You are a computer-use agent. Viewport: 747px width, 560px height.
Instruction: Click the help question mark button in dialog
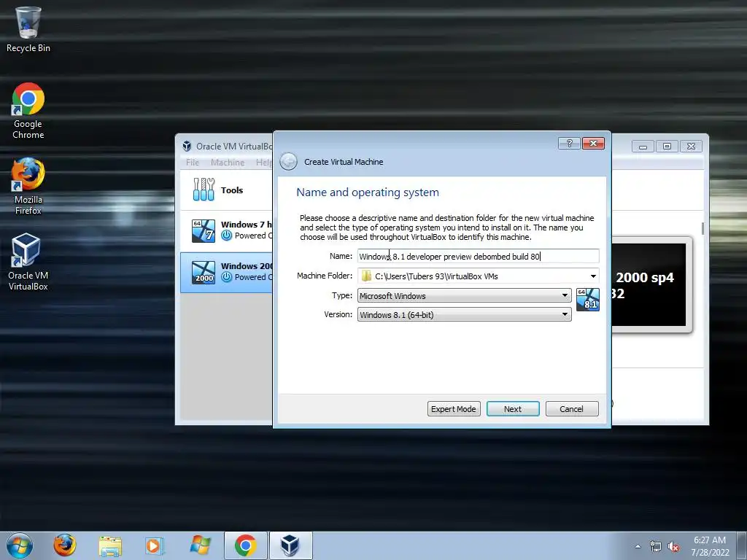click(x=569, y=144)
